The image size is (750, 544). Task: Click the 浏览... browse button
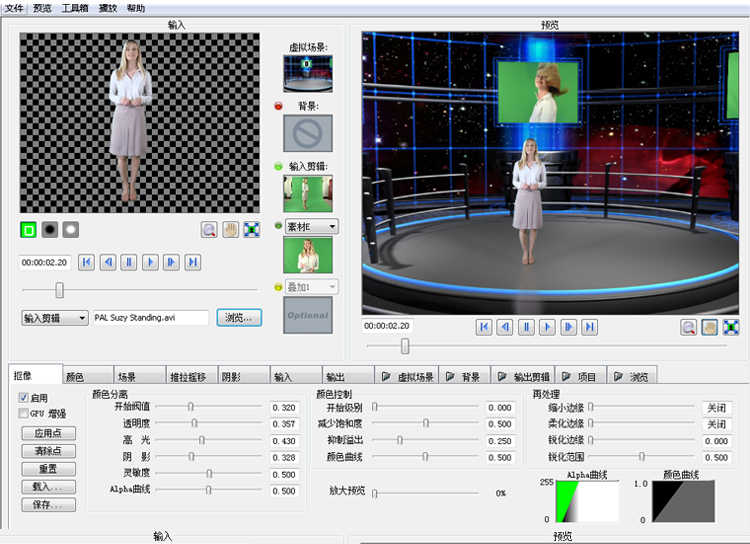click(x=239, y=318)
